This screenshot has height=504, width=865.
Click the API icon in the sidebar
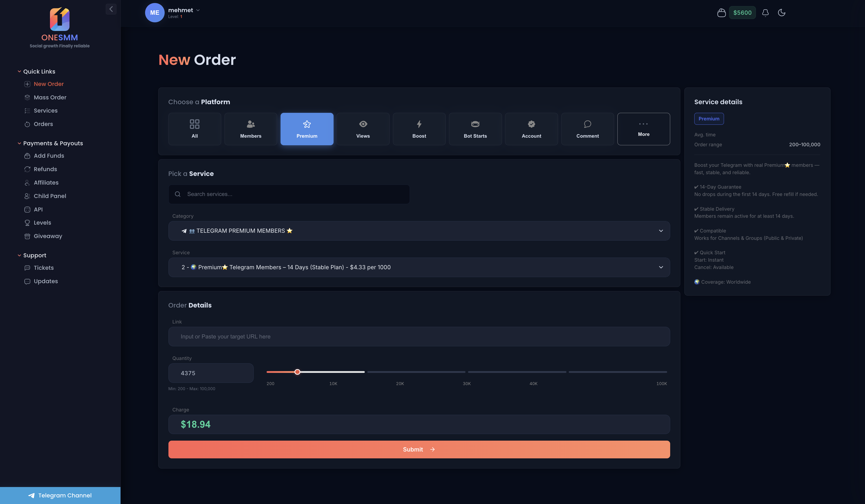(27, 209)
